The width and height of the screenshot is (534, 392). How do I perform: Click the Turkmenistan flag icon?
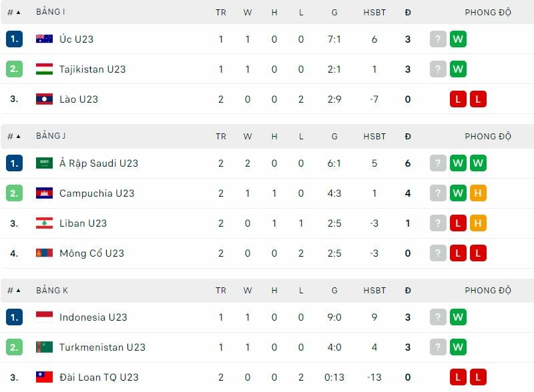44,347
